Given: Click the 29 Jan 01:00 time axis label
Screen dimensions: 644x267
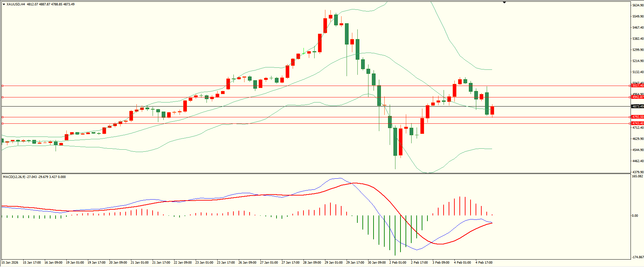Looking at the screenshot, I should 333,263.
